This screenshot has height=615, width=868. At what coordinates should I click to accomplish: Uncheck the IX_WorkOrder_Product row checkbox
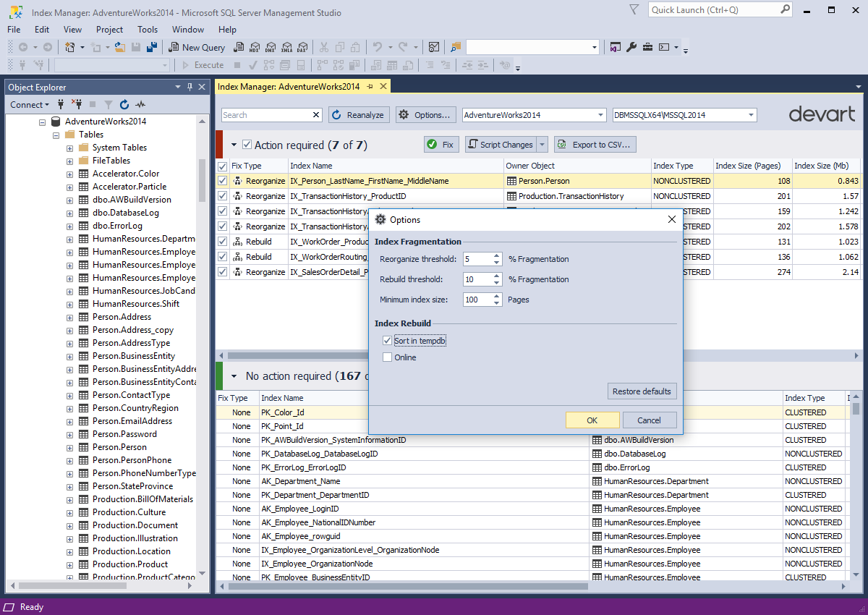point(223,242)
